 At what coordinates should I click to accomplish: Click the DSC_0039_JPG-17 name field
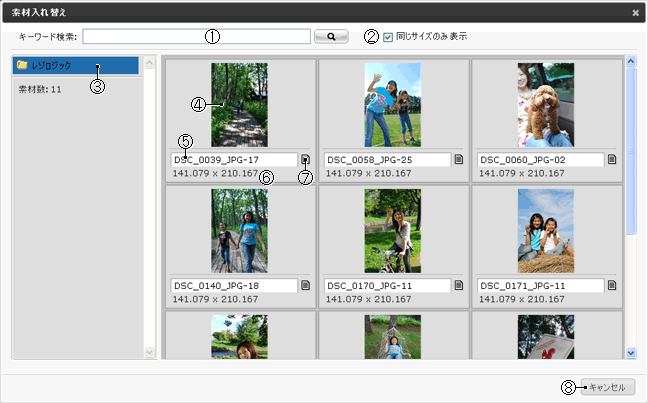coord(234,160)
